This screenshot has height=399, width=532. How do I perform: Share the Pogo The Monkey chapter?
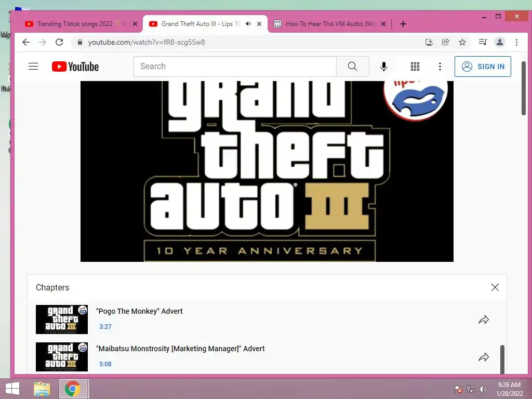point(484,320)
